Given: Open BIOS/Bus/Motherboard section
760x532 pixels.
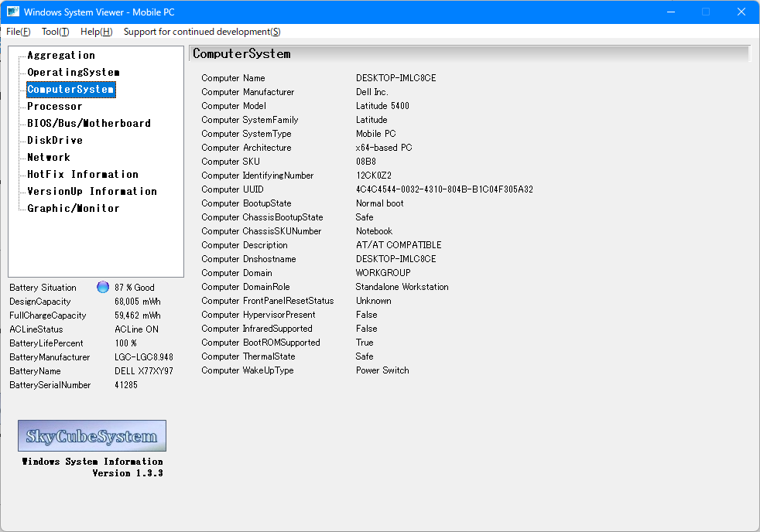Looking at the screenshot, I should point(89,124).
